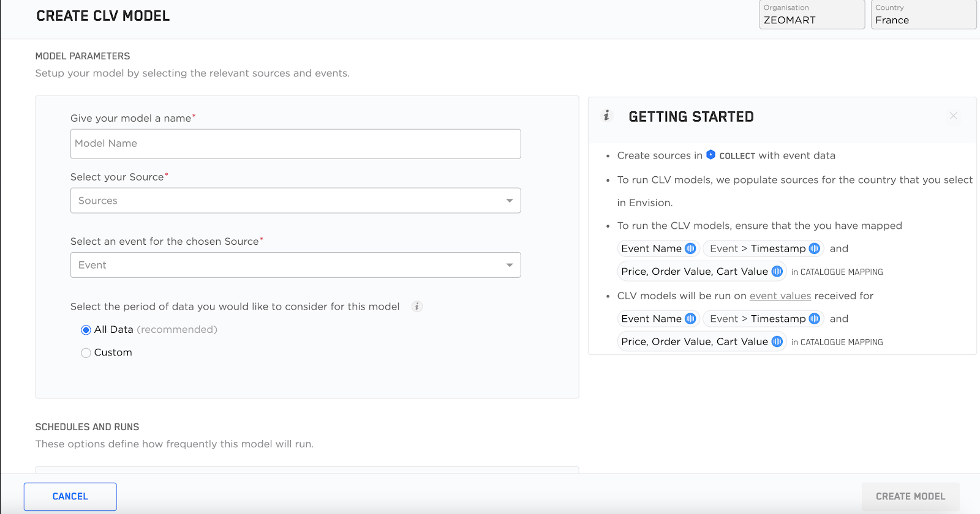Open the Organisation ZEOMART selector
The height and width of the screenshot is (514, 980).
[x=812, y=14]
